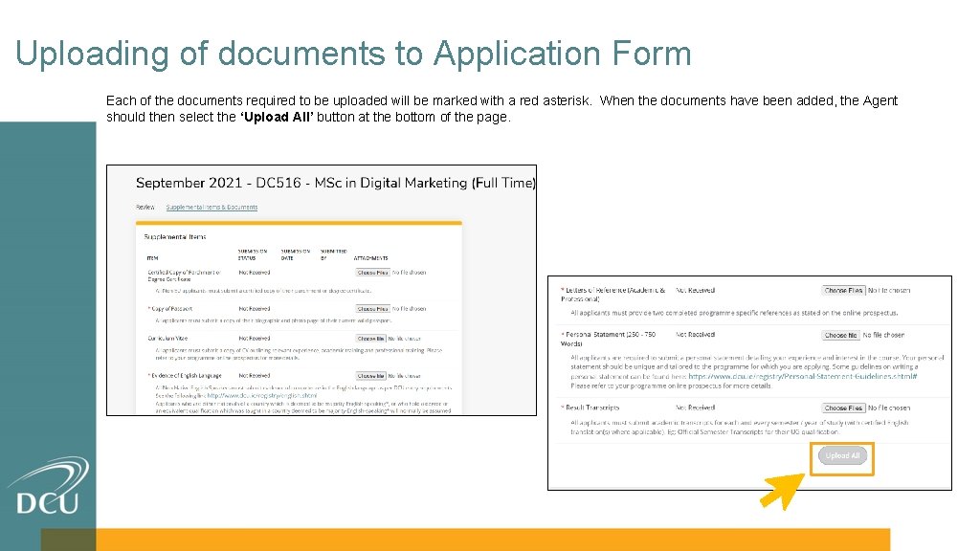Choose file for Evidence of English Language
Viewport: 980px width, 551px height.
tap(371, 375)
